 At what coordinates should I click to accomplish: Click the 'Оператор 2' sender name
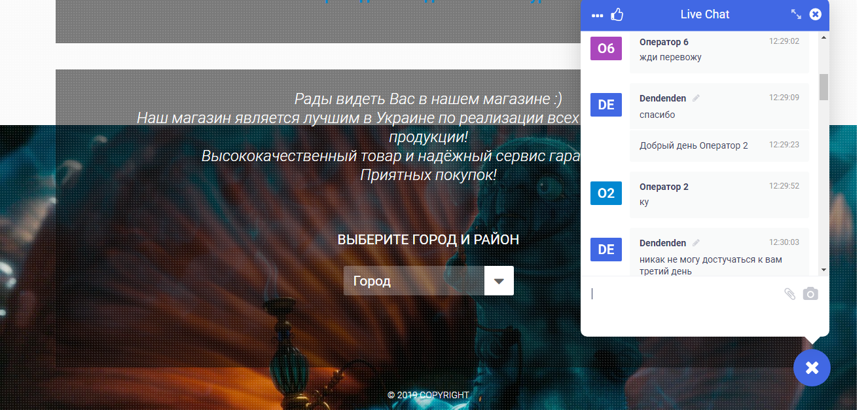pos(664,187)
